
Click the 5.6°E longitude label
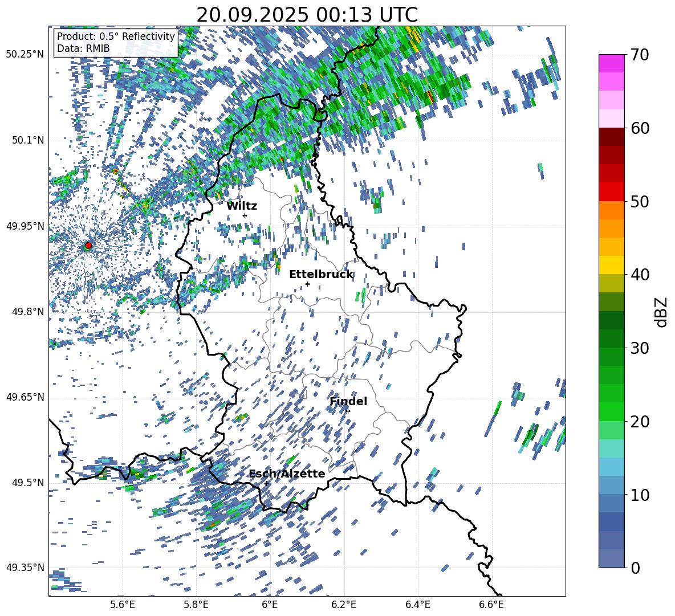click(x=123, y=605)
